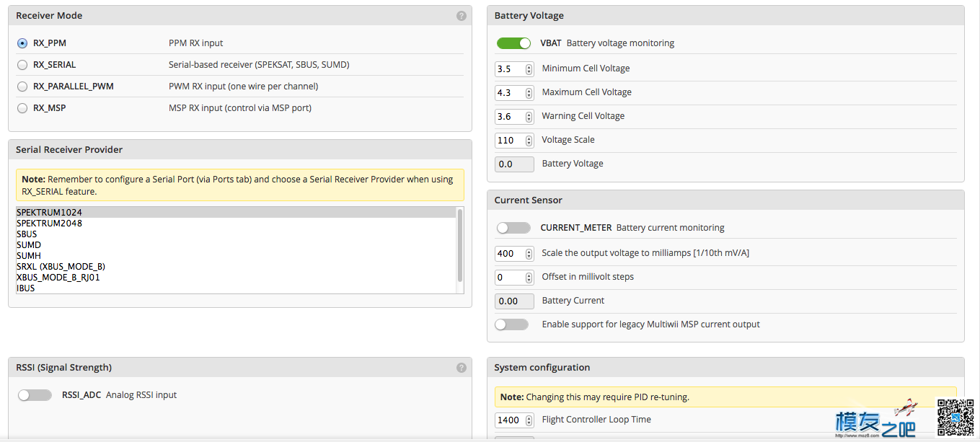Screen dimensions: 980x442
Task: Enable RSSI_ADC analog RSSI input
Action: coord(35,395)
